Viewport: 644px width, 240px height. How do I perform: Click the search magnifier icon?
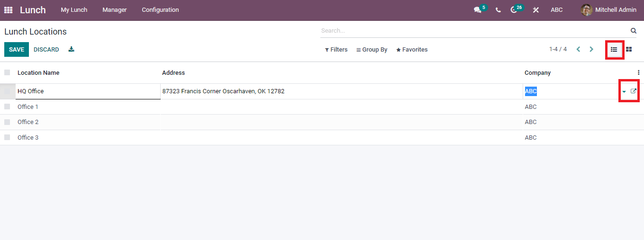pos(634,31)
